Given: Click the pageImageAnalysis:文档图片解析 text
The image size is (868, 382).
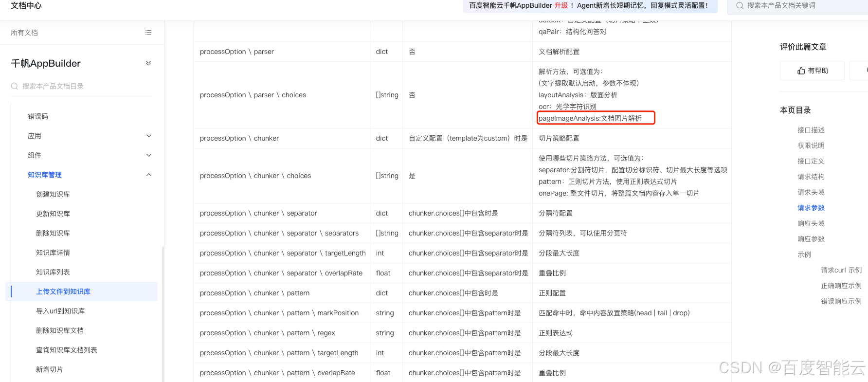Looking at the screenshot, I should tap(590, 118).
